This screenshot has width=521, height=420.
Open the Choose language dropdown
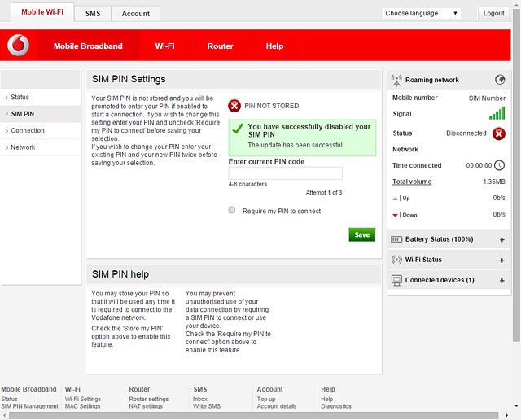click(x=421, y=13)
